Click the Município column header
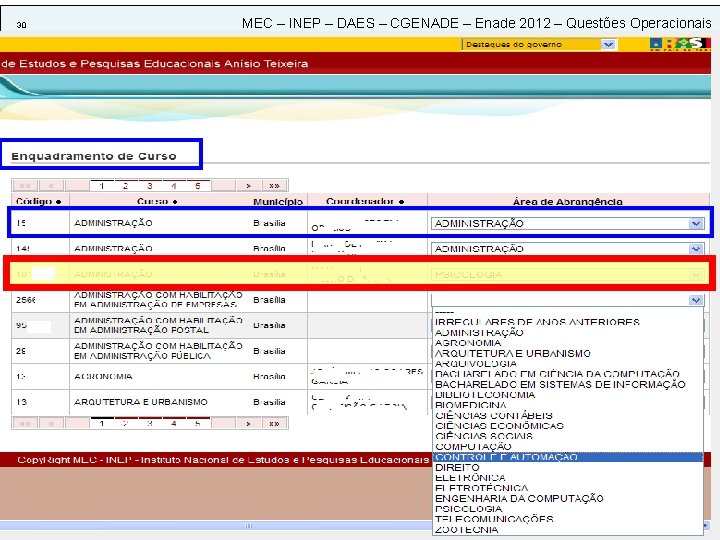The image size is (720, 540). click(278, 201)
